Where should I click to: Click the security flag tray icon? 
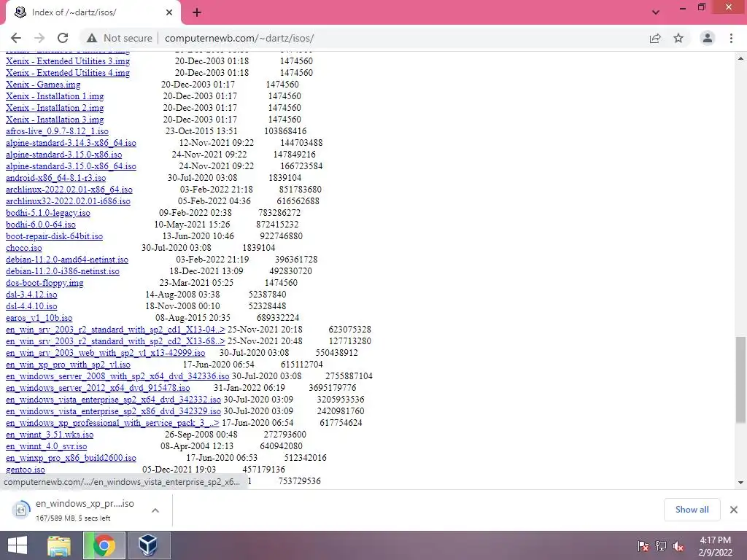[643, 546]
